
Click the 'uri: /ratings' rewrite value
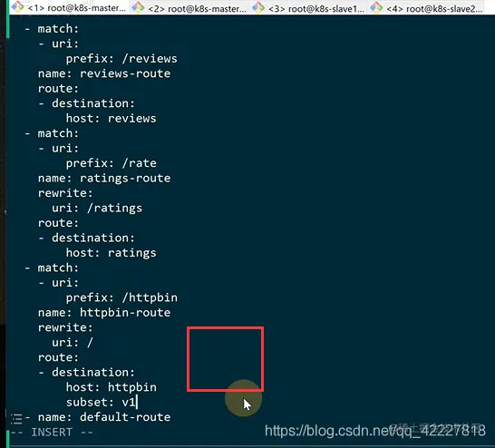click(x=97, y=208)
